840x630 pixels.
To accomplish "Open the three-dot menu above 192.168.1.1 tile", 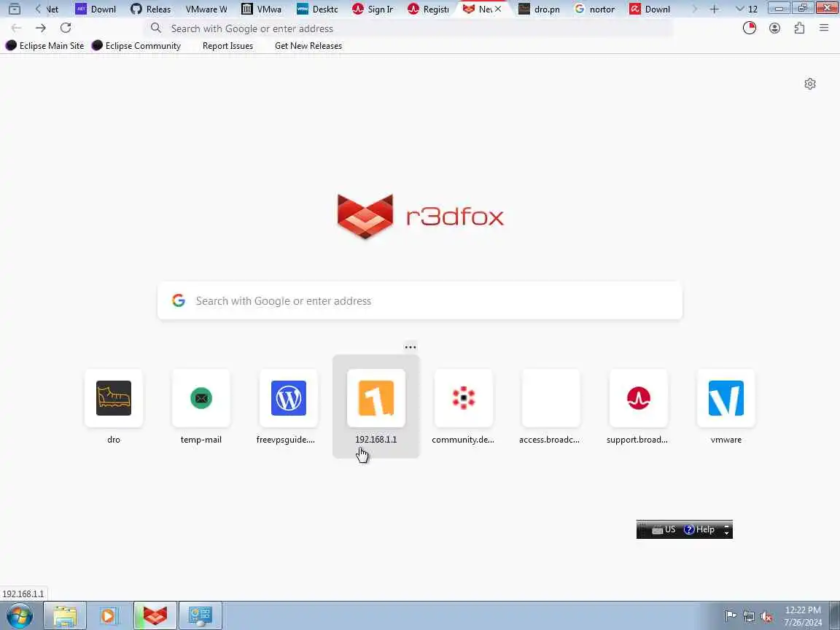I will 411,347.
